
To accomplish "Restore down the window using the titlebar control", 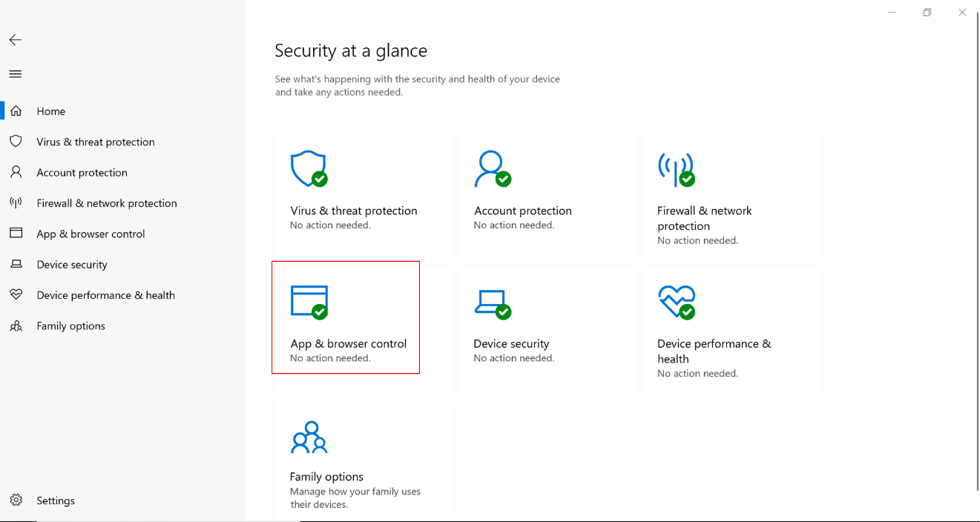I will (x=927, y=12).
